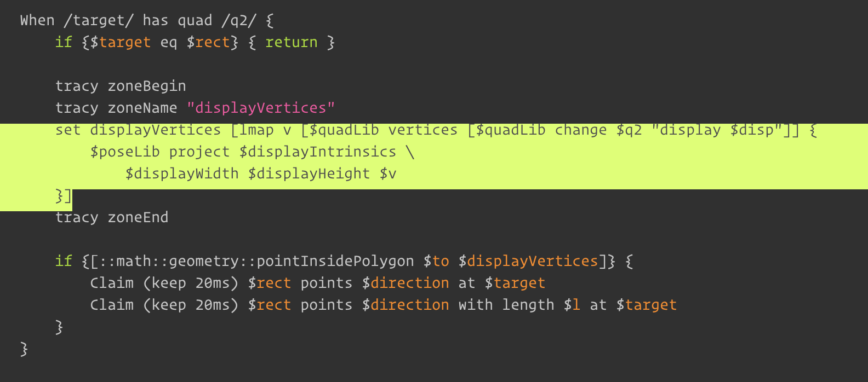The image size is (868, 382).
Task: Click the $poseLib variable
Action: [x=125, y=152]
